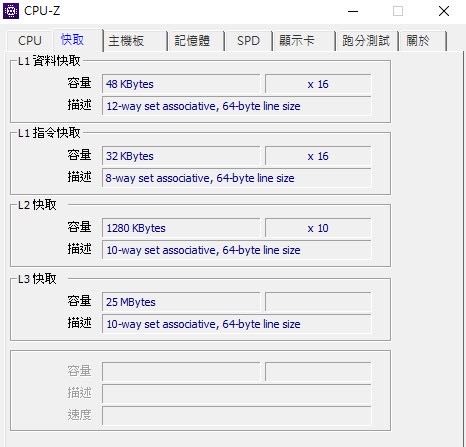
Task: Click the L2 快取 group label
Action: (37, 205)
